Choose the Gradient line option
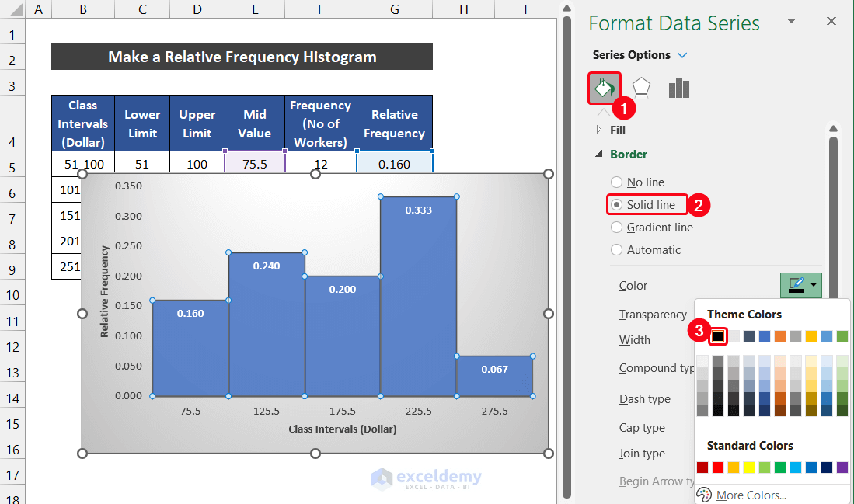This screenshot has height=504, width=854. pos(616,227)
